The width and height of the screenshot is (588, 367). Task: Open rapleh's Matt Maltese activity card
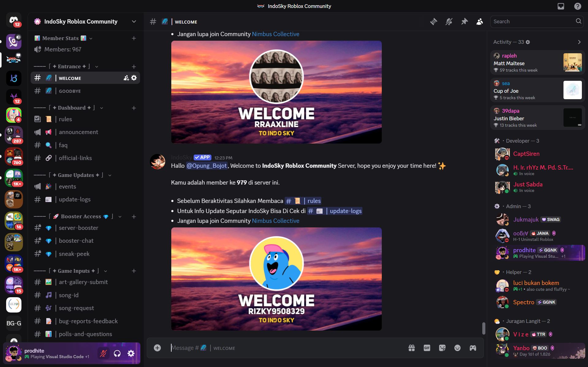(x=538, y=62)
